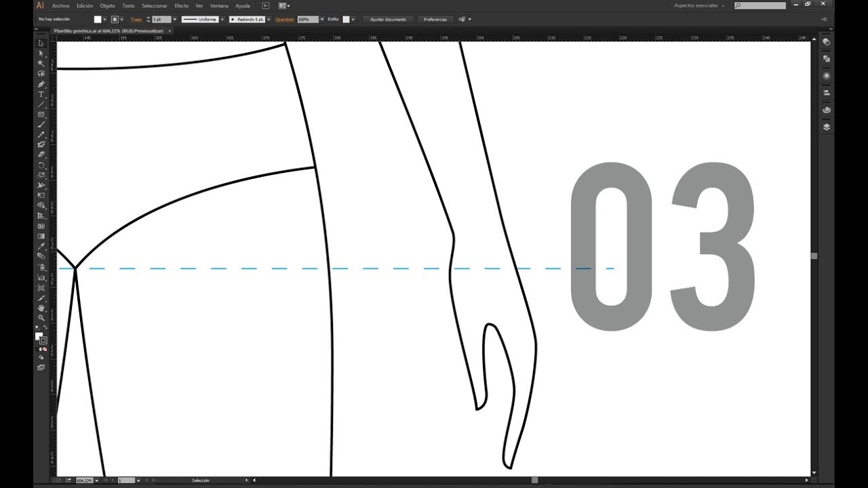Click the Opacidad panel link
The width and height of the screenshot is (868, 488).
(285, 20)
